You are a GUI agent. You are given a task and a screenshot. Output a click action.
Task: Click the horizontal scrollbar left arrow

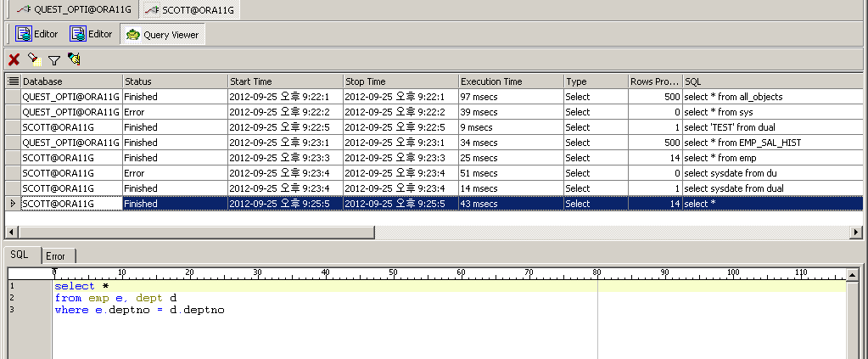(12, 233)
